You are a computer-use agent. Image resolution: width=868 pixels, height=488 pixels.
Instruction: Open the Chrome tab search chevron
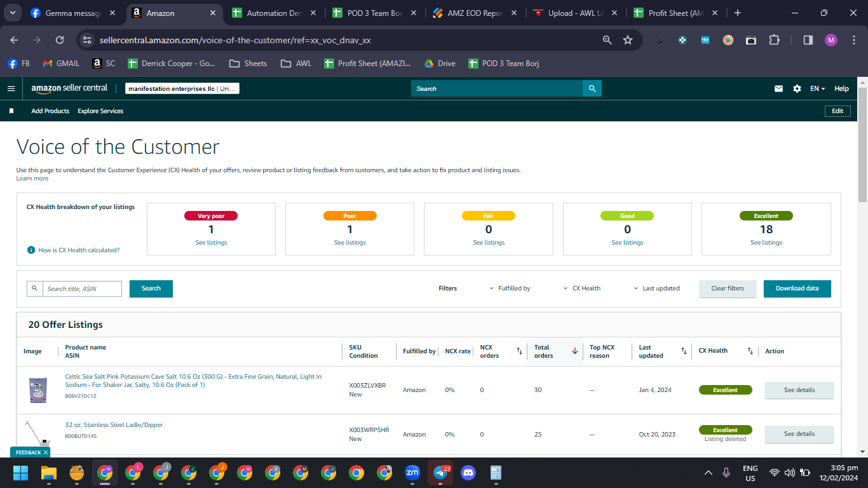click(13, 13)
